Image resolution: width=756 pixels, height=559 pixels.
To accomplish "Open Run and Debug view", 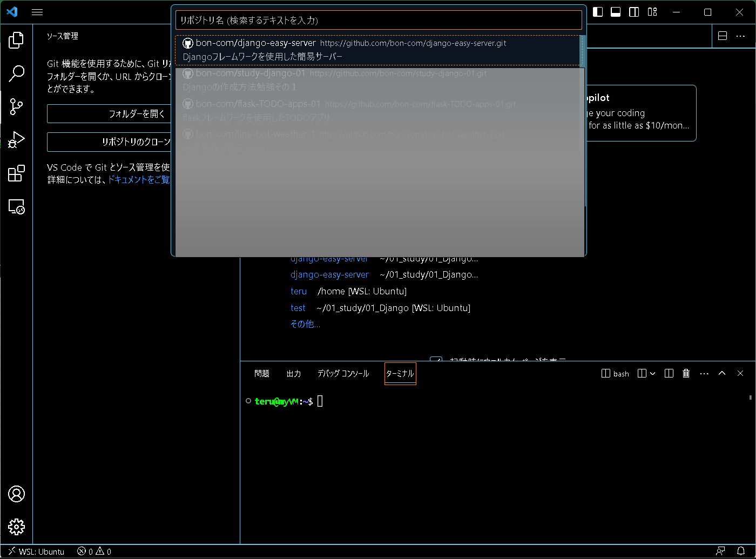I will [16, 140].
